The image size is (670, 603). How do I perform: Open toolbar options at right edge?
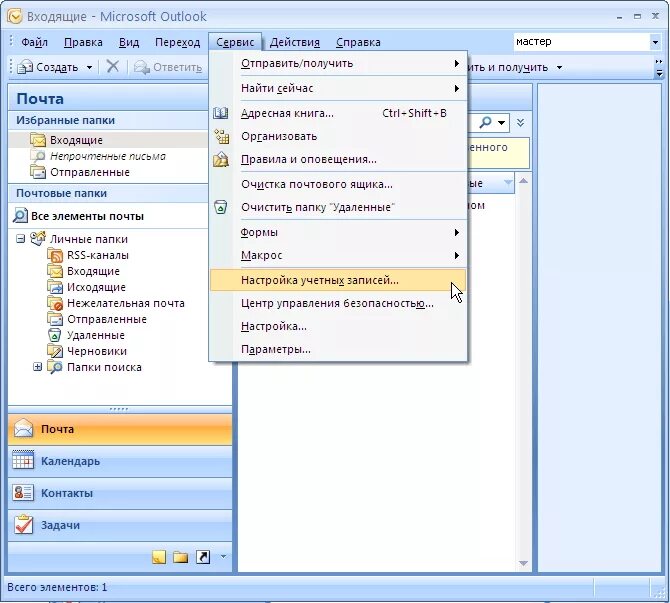point(659,68)
